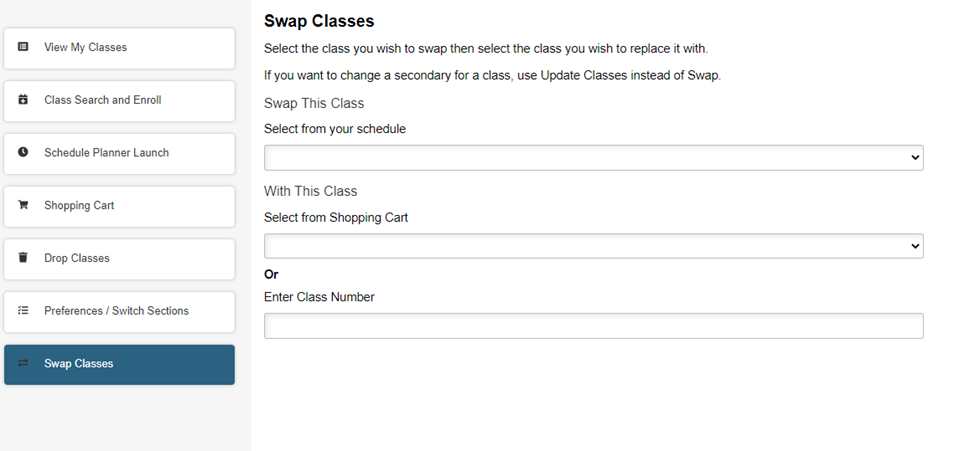Viewport: 975px width, 451px height.
Task: Click the checklist icon for Preferences / Switch Sections
Action: tap(23, 311)
